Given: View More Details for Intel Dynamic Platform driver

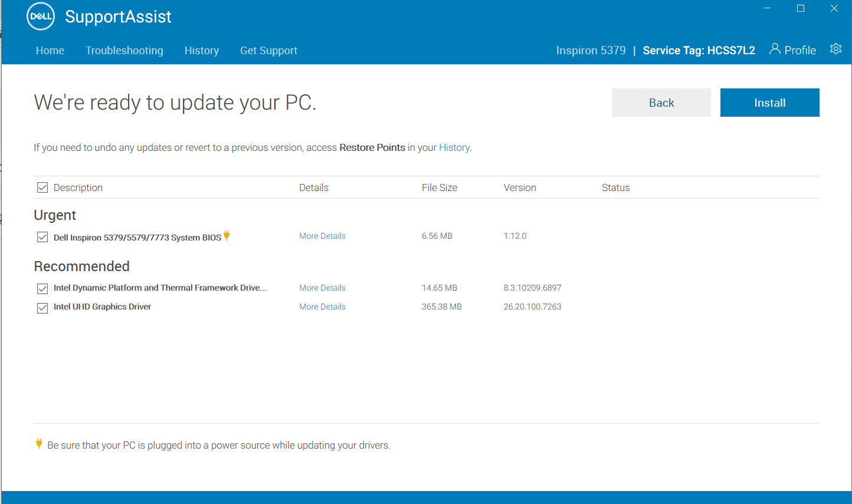Looking at the screenshot, I should click(322, 288).
